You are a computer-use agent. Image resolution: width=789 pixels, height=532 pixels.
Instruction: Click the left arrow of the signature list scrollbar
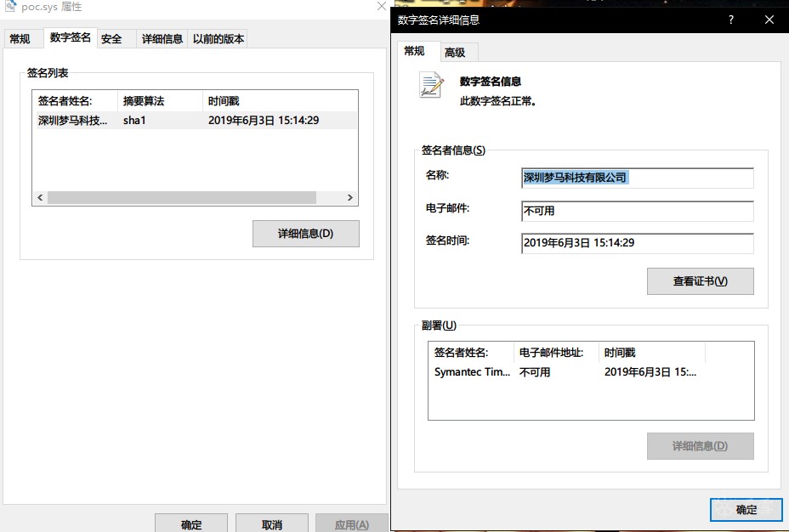(x=40, y=198)
